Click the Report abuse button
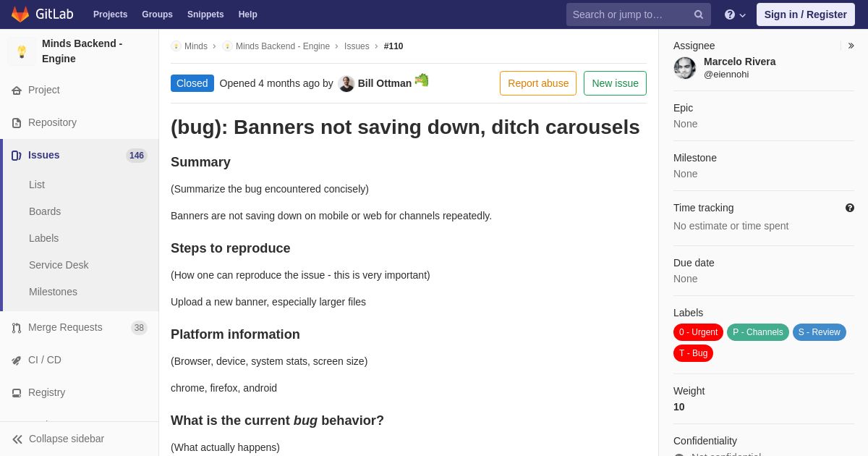This screenshot has width=868, height=456. (x=538, y=83)
